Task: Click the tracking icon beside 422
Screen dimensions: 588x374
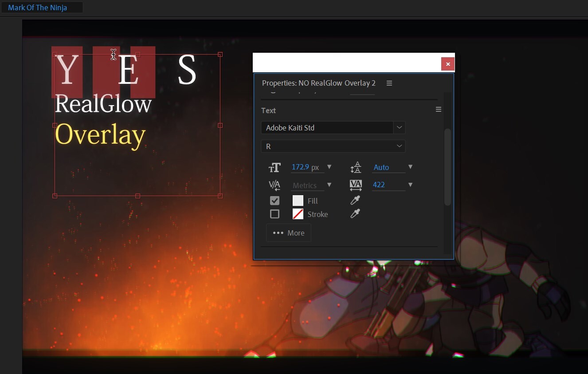Action: [x=356, y=185]
